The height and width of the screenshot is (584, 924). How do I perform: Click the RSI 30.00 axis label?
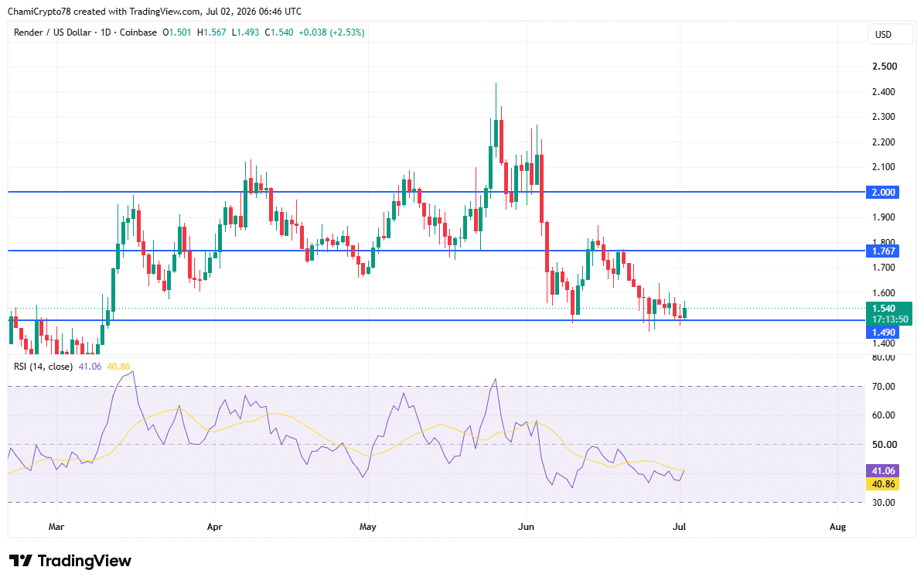pos(883,503)
